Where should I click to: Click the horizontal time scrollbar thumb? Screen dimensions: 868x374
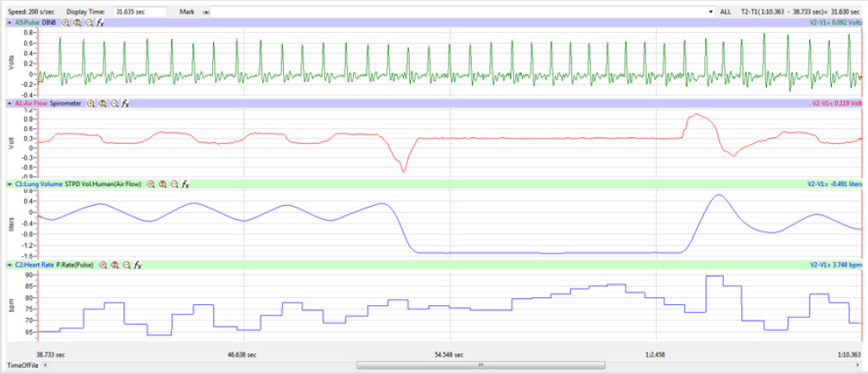tap(544, 365)
